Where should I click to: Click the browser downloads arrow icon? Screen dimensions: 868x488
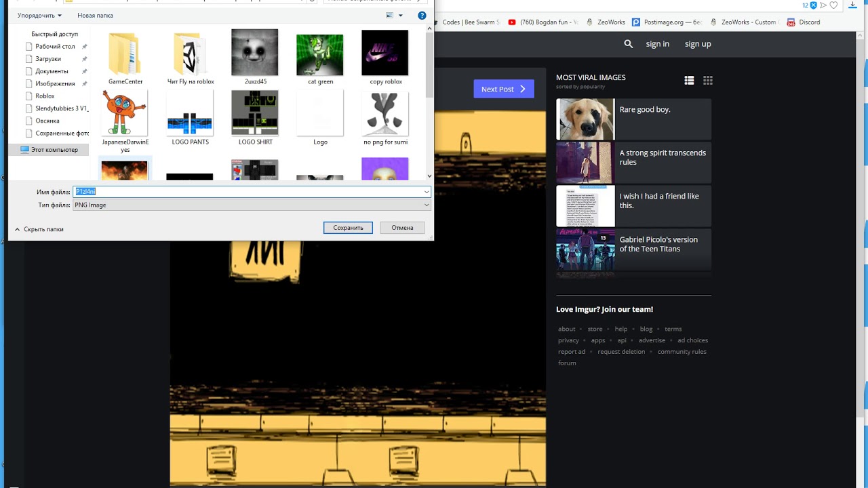pyautogui.click(x=852, y=5)
